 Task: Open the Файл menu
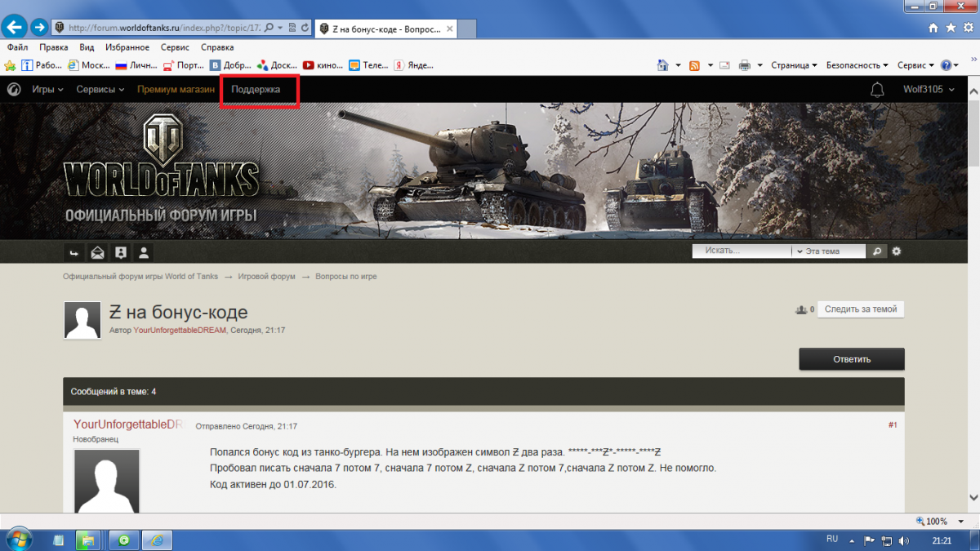pos(17,47)
